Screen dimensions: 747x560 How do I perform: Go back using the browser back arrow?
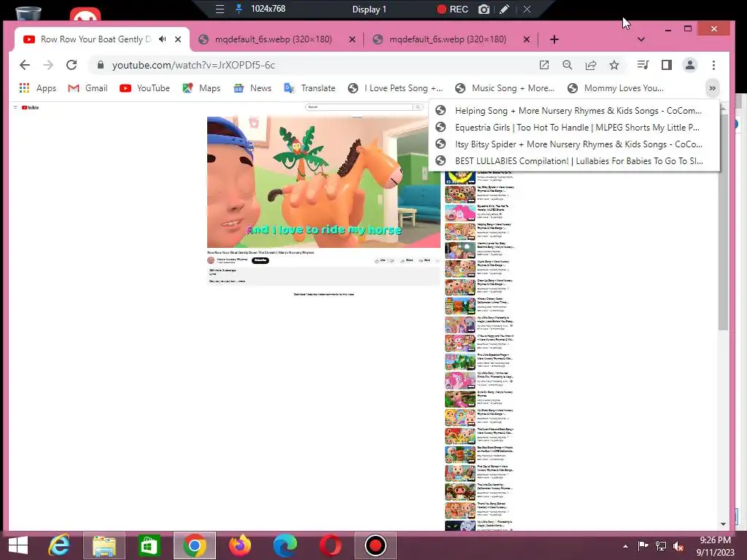[25, 65]
